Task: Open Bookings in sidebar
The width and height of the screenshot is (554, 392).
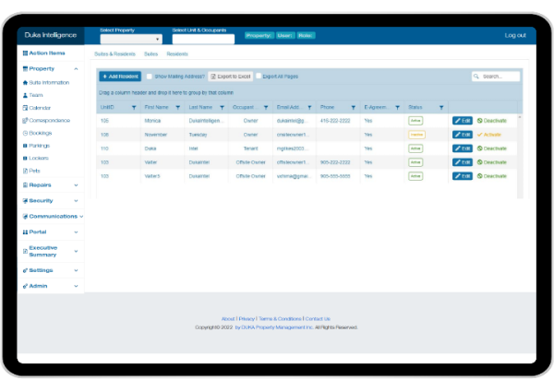Action: pyautogui.click(x=38, y=133)
